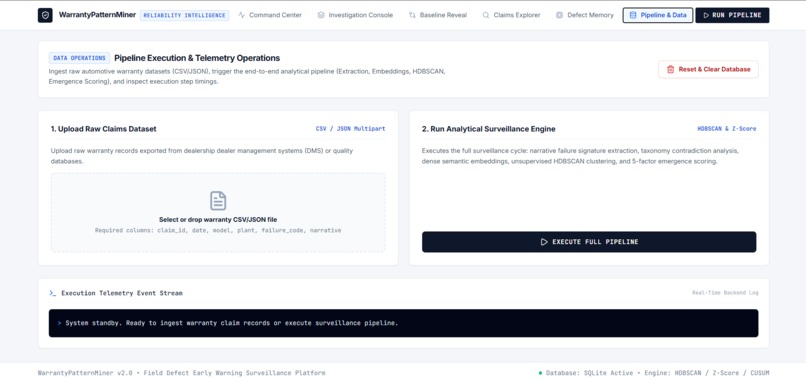
Task: Click 'Database: SQLite Active' status text
Action: (x=590, y=373)
